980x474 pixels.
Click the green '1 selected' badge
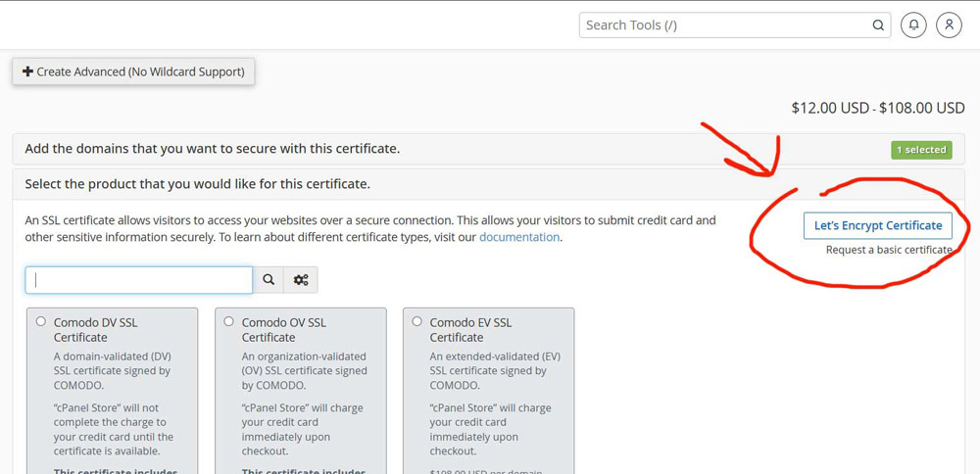pyautogui.click(x=921, y=150)
